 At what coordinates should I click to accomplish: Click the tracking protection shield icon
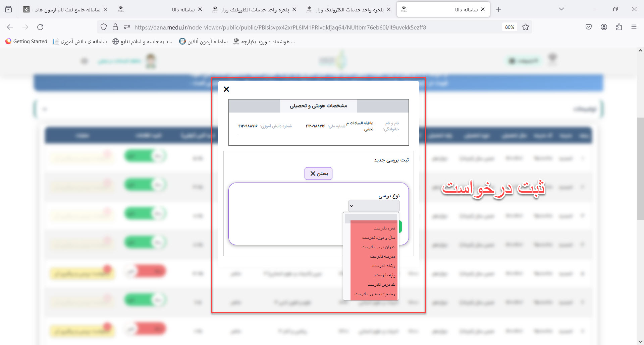pyautogui.click(x=104, y=27)
